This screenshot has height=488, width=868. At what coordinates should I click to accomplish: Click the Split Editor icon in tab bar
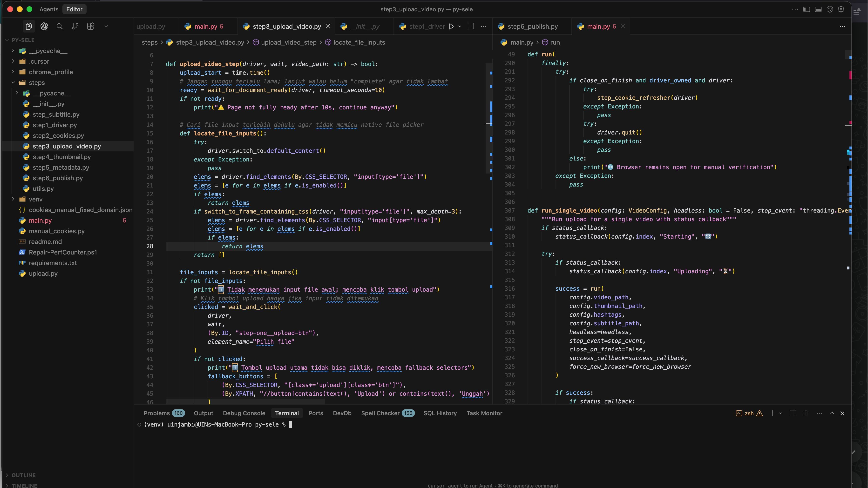471,26
